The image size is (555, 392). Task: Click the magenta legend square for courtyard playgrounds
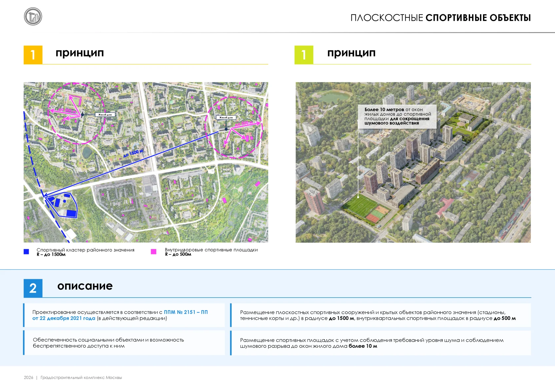point(154,252)
